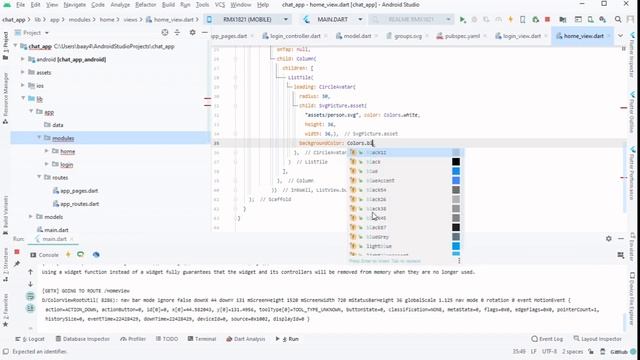Expand the assets folder
Viewport: 640px width, 360px height.
click(23, 73)
